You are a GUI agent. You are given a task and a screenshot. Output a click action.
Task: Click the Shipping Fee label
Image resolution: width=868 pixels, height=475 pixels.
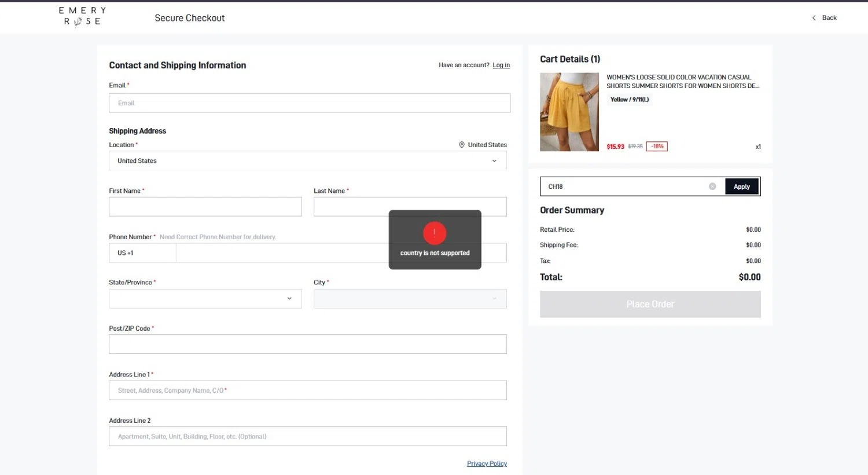coord(559,245)
